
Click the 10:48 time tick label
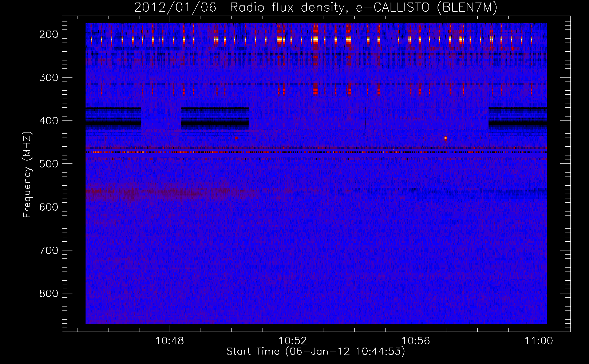tap(170, 341)
